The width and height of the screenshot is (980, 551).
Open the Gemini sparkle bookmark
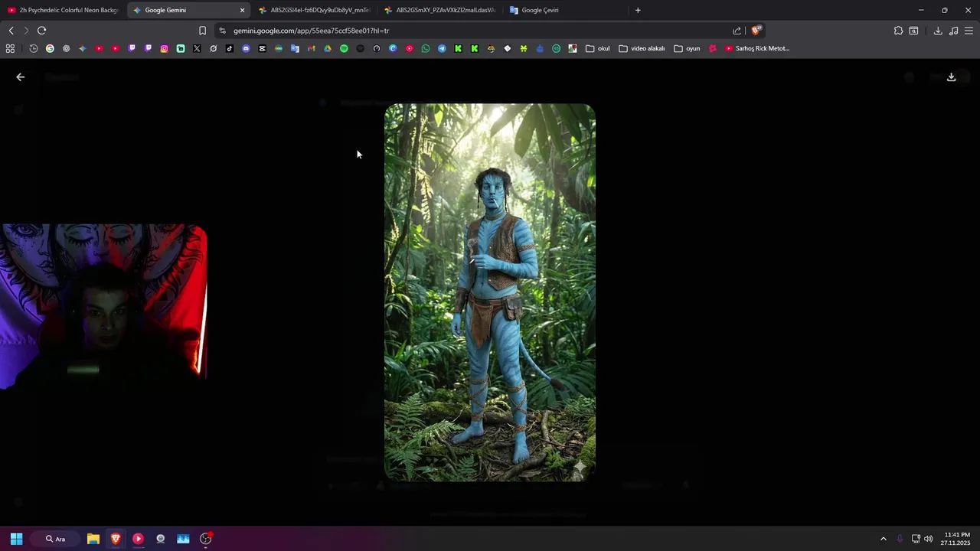[83, 48]
